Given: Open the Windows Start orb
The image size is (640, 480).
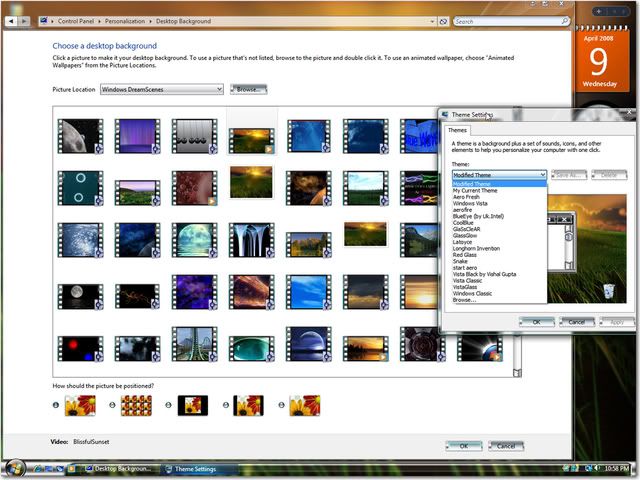Looking at the screenshot, I should [x=16, y=469].
